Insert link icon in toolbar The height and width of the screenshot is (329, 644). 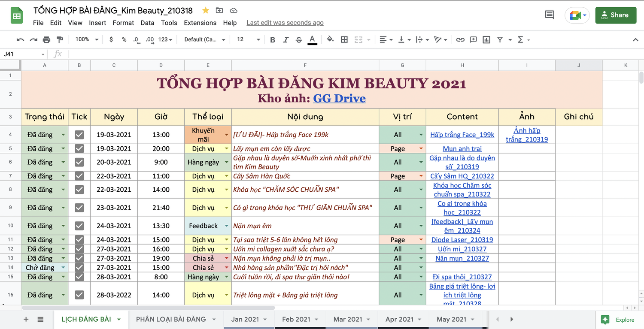(460, 39)
